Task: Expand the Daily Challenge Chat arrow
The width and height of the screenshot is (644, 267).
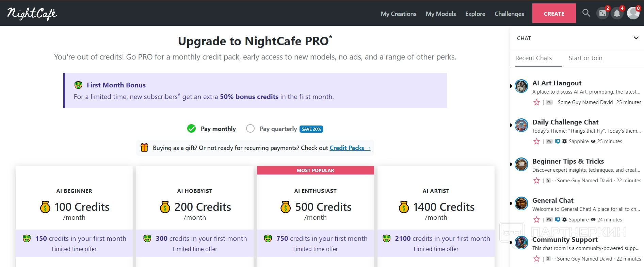Action: (x=511, y=125)
